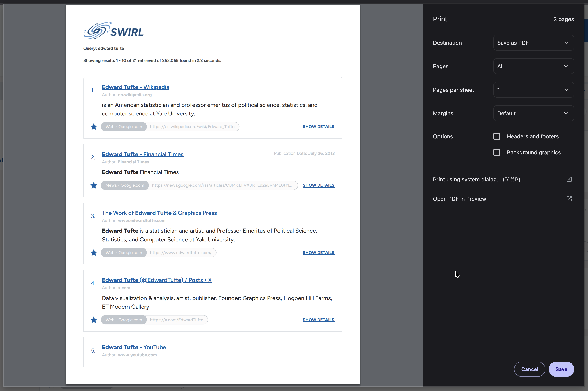Viewport: 588px width, 391px height.
Task: Click the external link icon for system print dialog
Action: click(x=569, y=179)
